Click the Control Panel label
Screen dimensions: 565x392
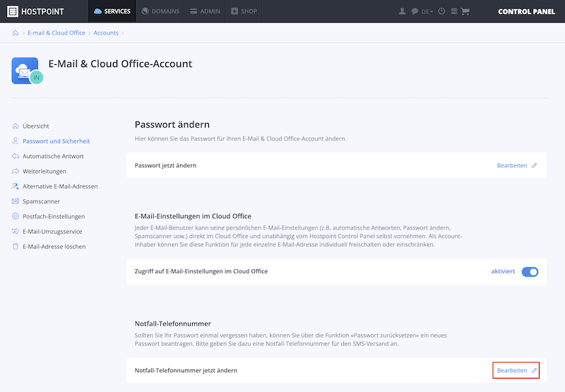point(526,11)
